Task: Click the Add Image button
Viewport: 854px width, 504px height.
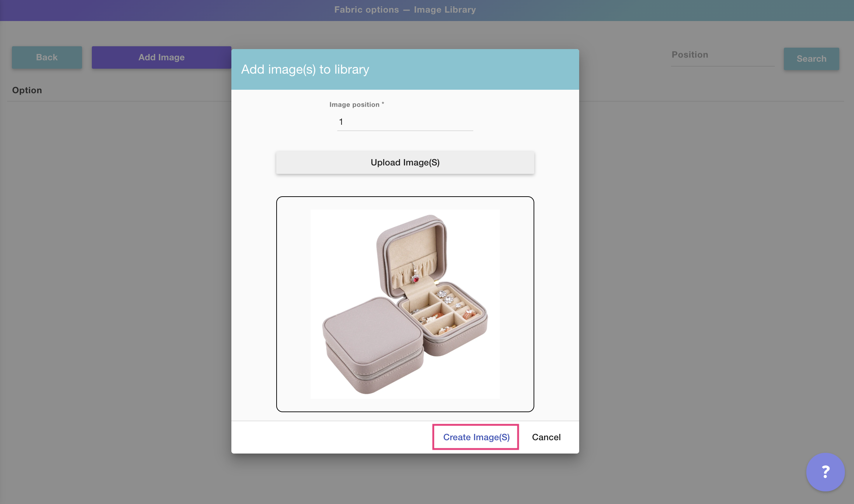Action: click(x=161, y=57)
